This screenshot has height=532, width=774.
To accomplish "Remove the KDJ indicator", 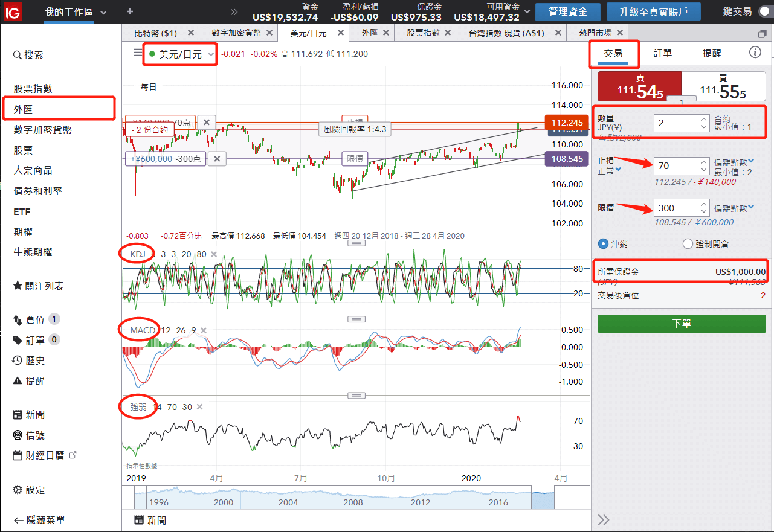I will tap(213, 254).
